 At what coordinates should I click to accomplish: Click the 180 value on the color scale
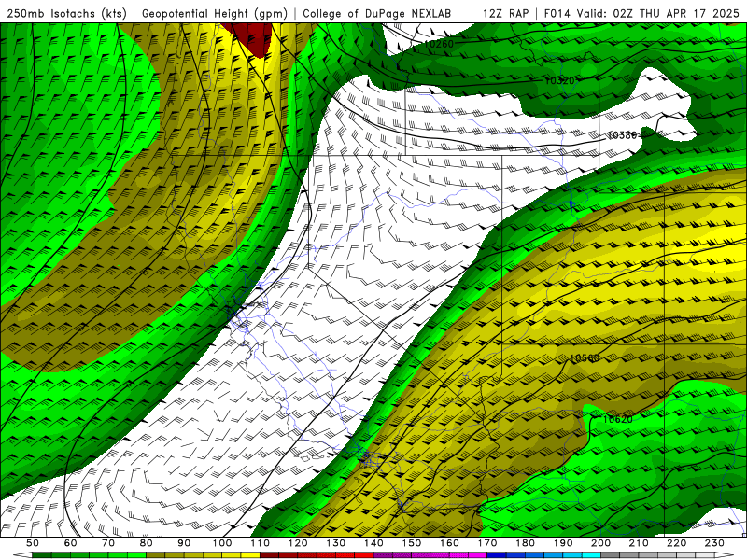[525, 543]
